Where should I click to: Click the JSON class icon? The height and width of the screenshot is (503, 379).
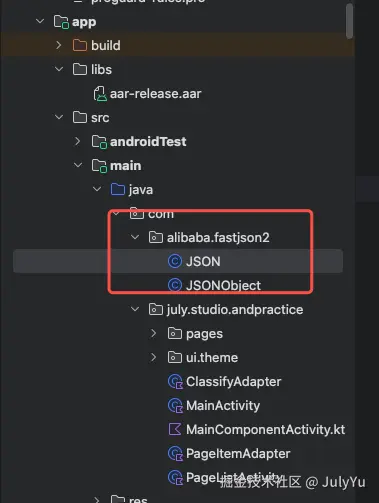[175, 261]
